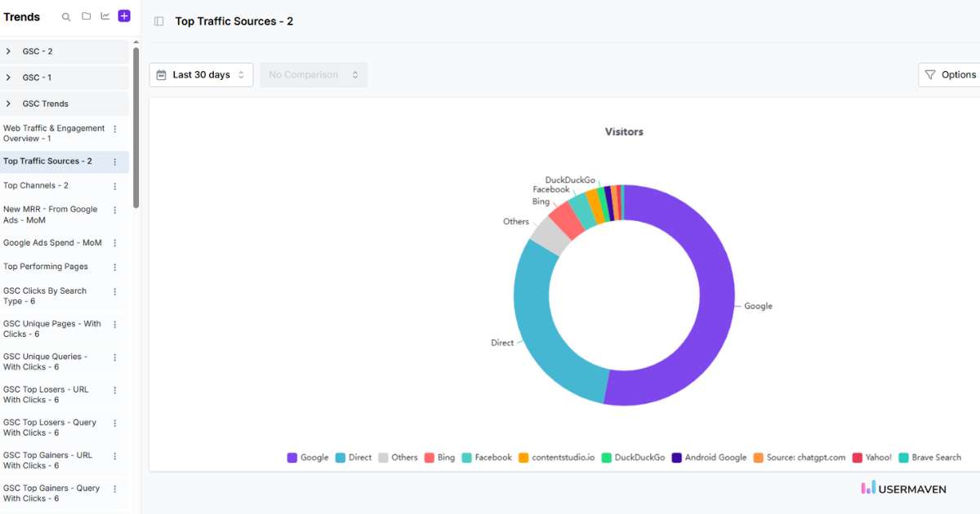Open GSC Top Gainers - Query With Clicks
The image size is (980, 514).
tap(51, 493)
